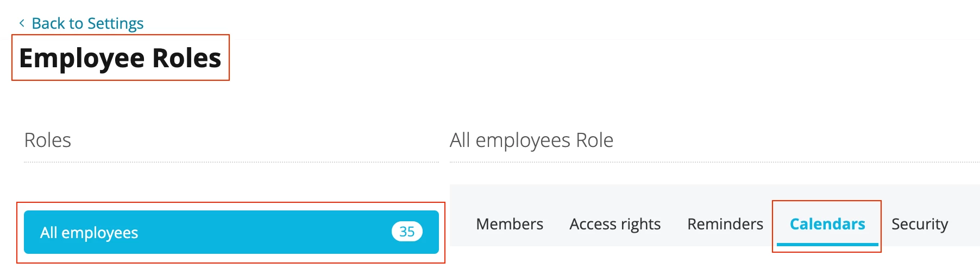Click the dotted divider under All employees Role
980x269 pixels.
(x=715, y=162)
